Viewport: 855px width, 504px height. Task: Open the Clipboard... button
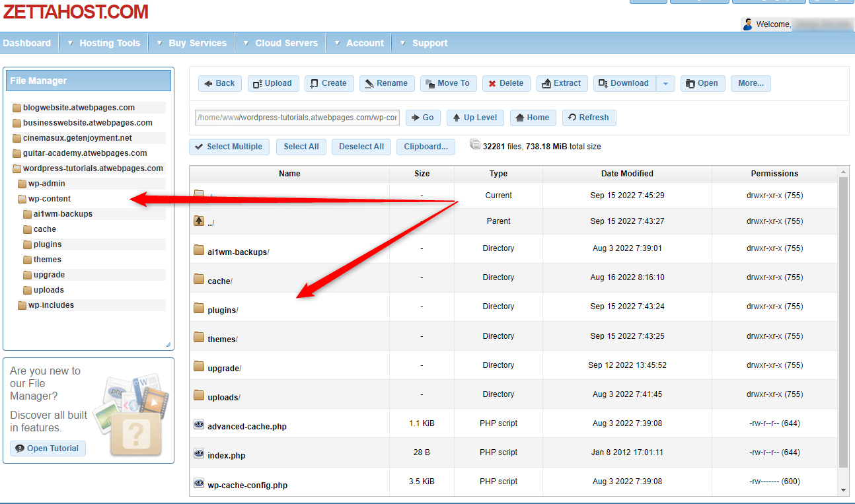pyautogui.click(x=426, y=147)
